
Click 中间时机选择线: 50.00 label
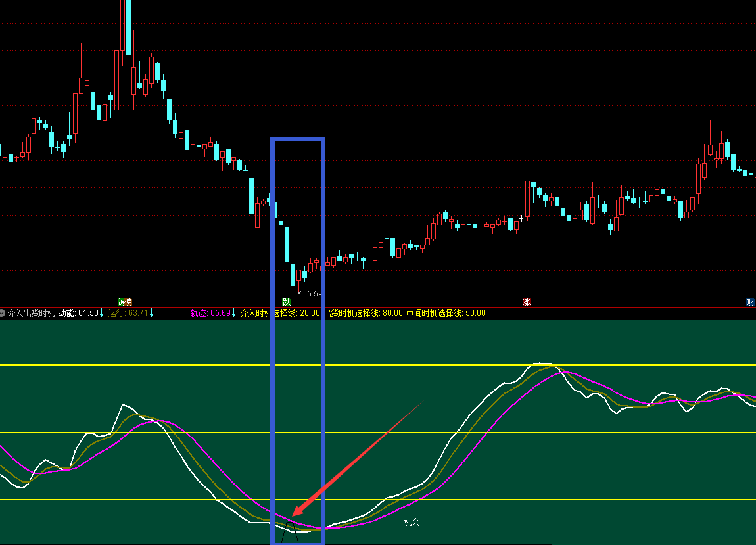pos(446,313)
